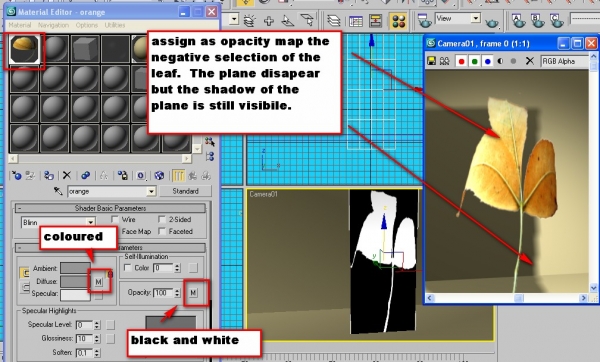The image size is (600, 362).
Task: Open the Utilities menu
Action: click(115, 25)
